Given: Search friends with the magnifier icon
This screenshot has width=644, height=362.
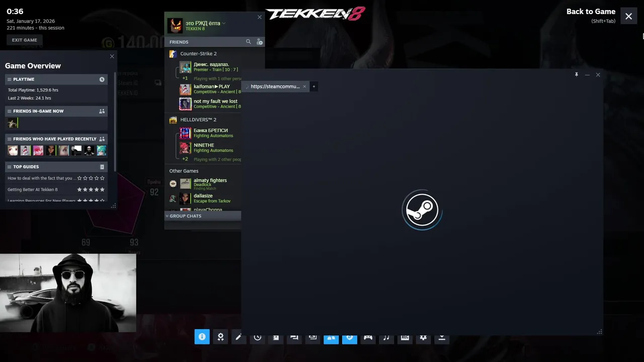Looking at the screenshot, I should coord(248,42).
